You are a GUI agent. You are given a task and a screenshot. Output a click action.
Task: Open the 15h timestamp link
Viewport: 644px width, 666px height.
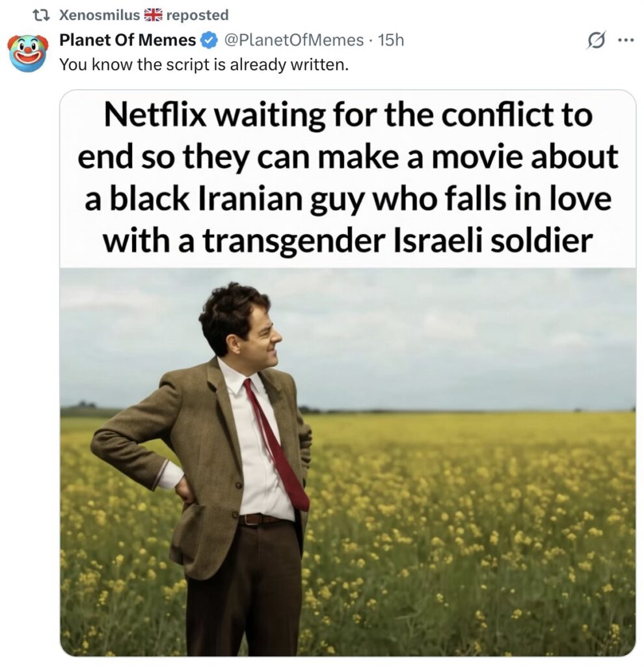click(391, 40)
